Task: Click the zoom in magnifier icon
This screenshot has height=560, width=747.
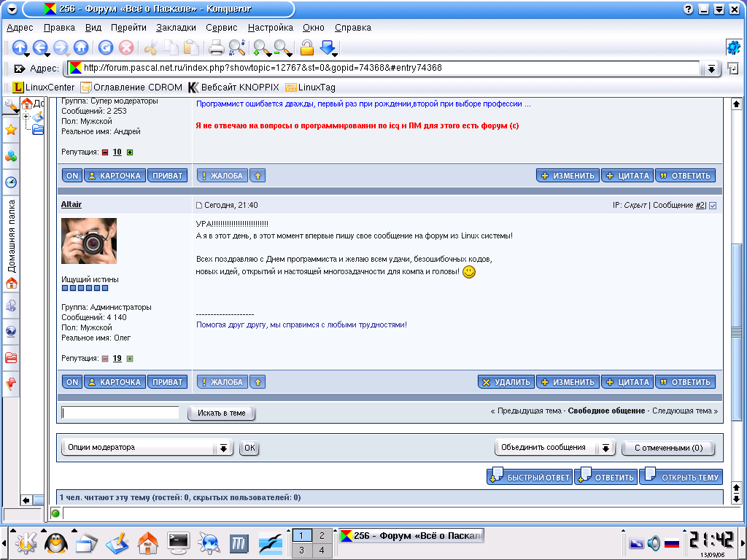Action: coord(260,48)
